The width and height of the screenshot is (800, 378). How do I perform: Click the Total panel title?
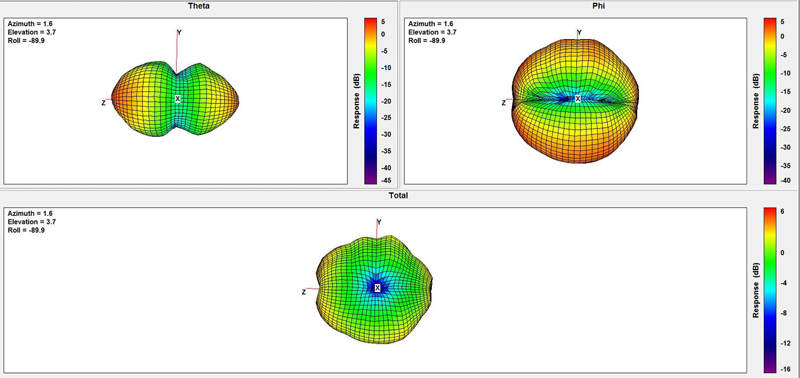coord(398,195)
